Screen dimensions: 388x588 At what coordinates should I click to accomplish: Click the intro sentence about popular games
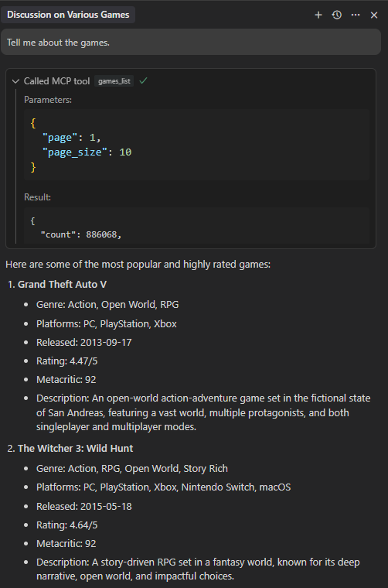click(138, 265)
